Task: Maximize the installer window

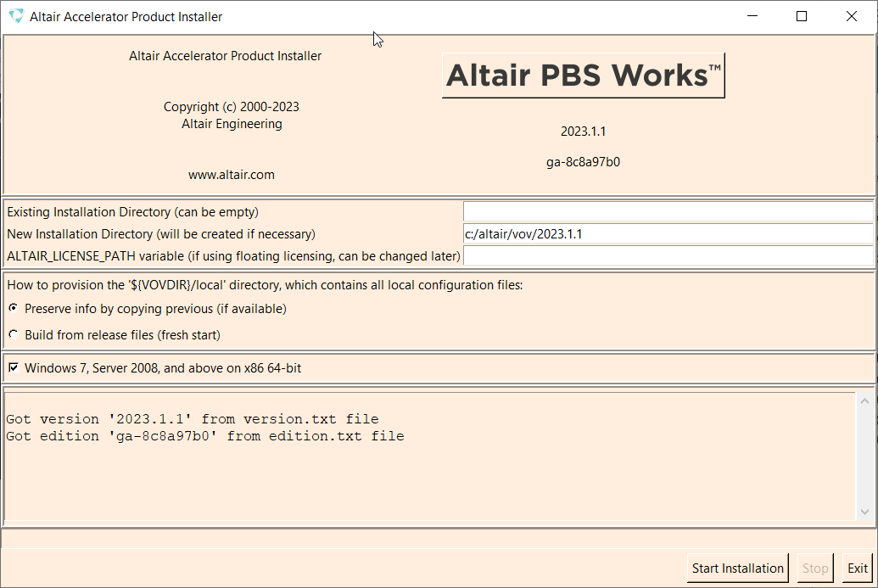Action: (802, 16)
